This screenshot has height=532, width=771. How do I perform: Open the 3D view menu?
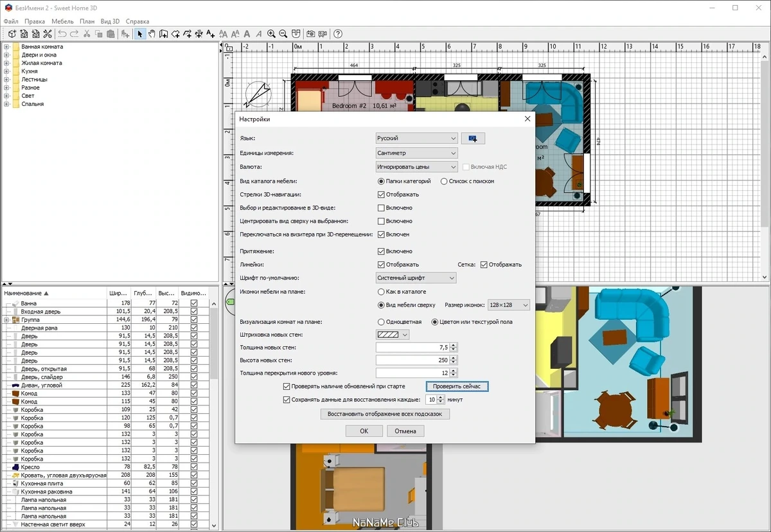tap(110, 21)
